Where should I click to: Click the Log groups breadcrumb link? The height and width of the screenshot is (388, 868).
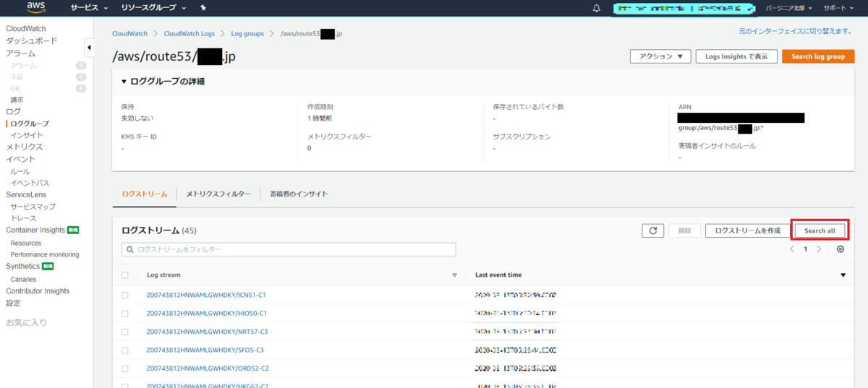[x=247, y=33]
